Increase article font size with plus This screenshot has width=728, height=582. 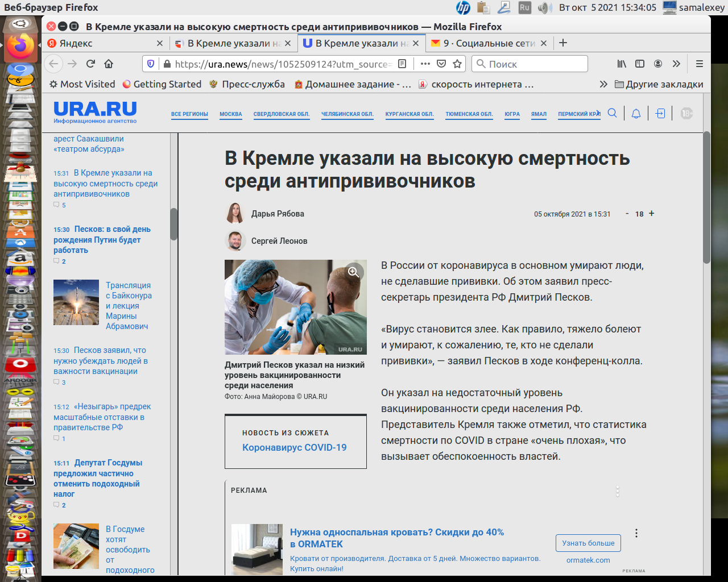(x=652, y=214)
